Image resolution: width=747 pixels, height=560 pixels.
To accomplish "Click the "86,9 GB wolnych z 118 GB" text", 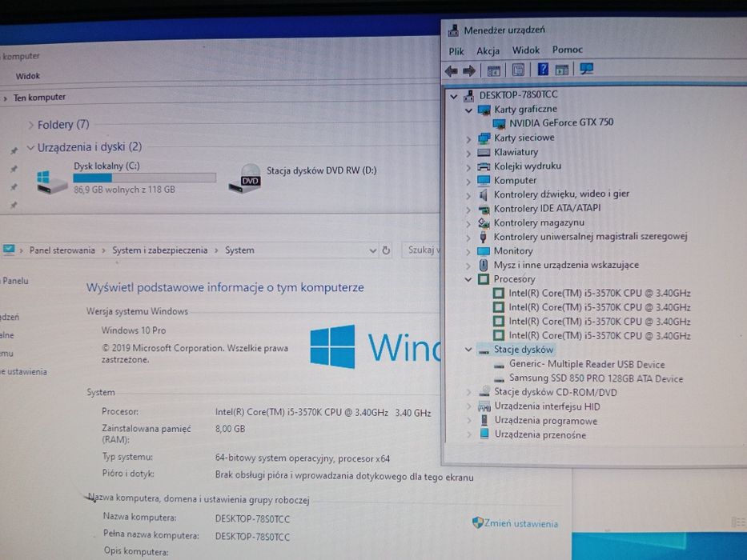I will pos(124,190).
